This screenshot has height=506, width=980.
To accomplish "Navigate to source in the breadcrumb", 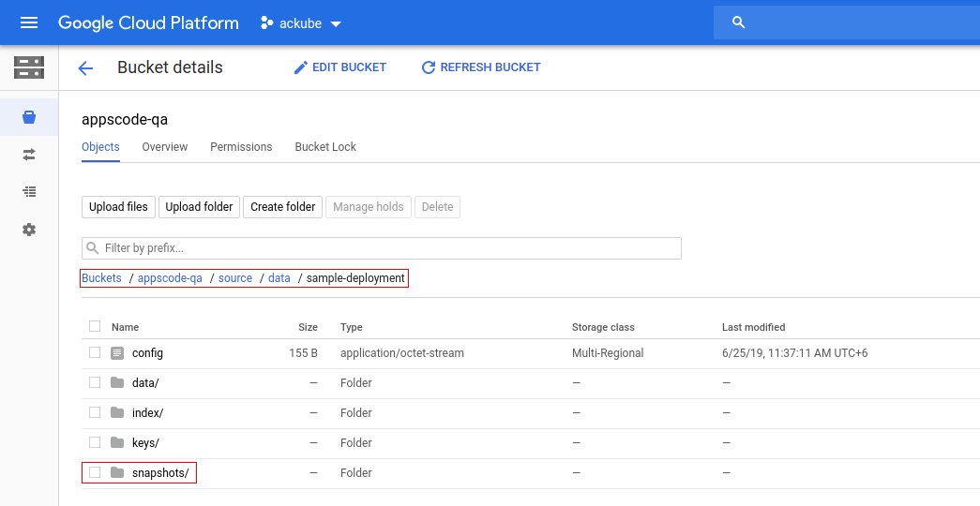I will pos(235,278).
